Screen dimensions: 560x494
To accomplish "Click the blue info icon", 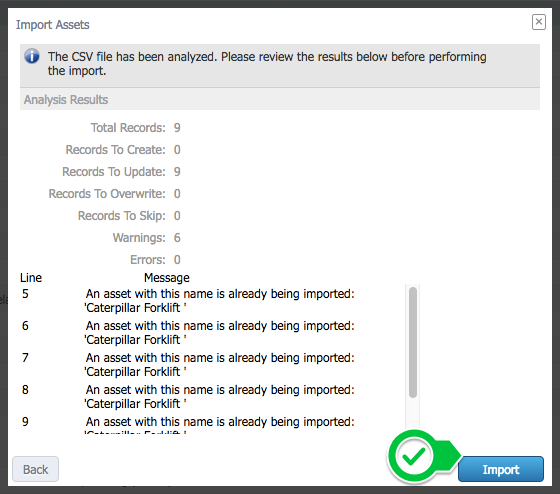I will [x=32, y=56].
